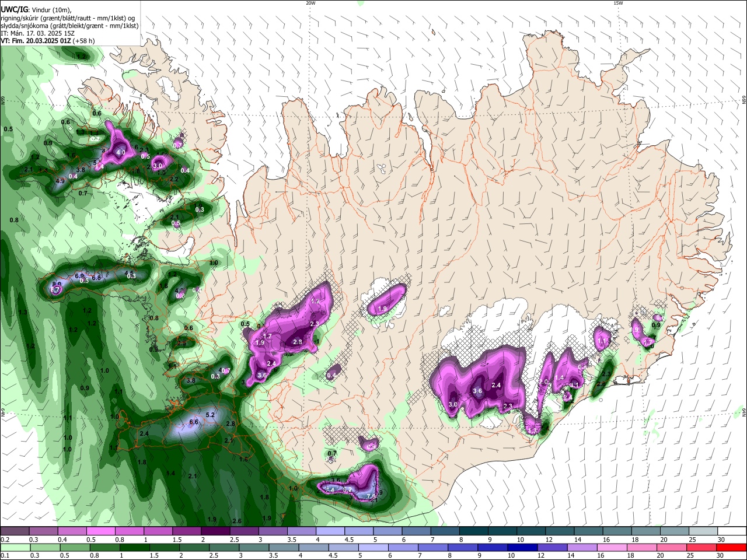Select the palest-green 0.1–0.3 swatch in the lower scale
The width and height of the screenshot is (747, 560).
[15, 547]
